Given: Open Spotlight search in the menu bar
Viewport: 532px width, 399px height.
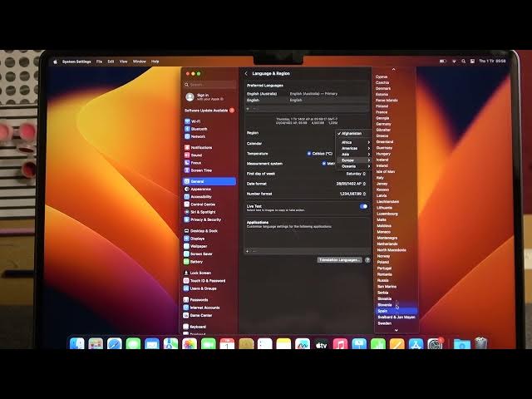Looking at the screenshot, I should (464, 61).
